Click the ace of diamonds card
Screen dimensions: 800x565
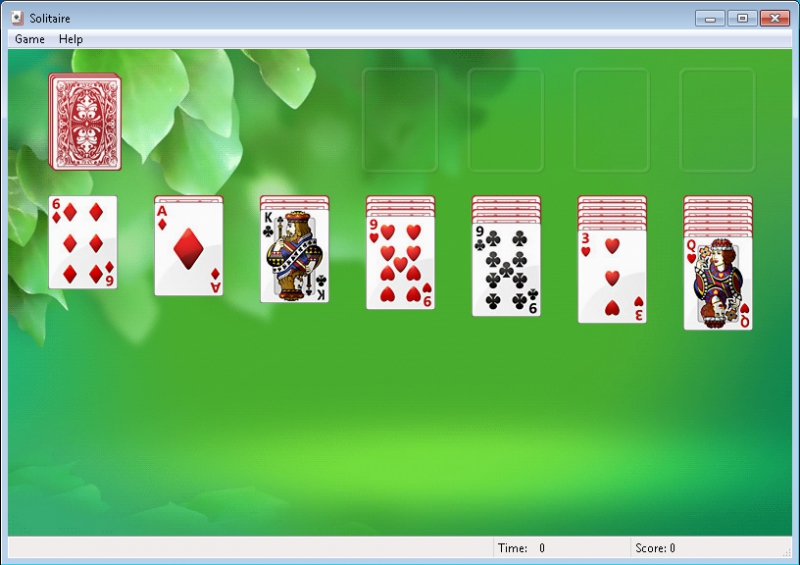click(x=189, y=249)
